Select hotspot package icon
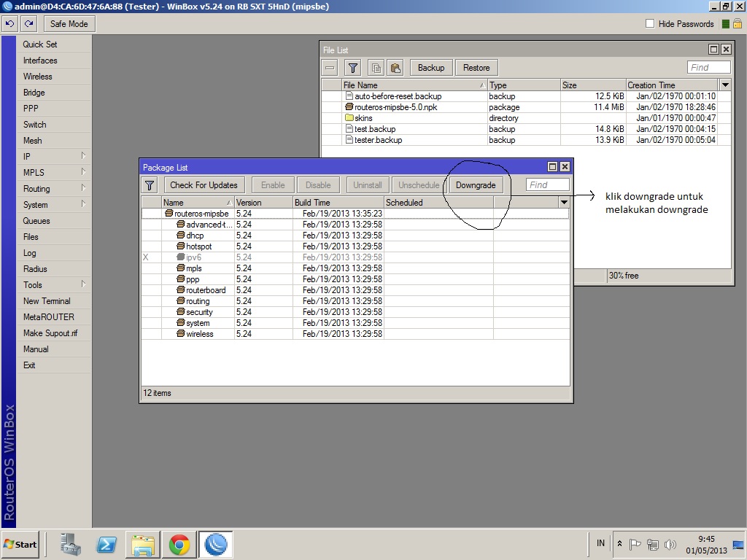This screenshot has width=747, height=560. pos(181,246)
